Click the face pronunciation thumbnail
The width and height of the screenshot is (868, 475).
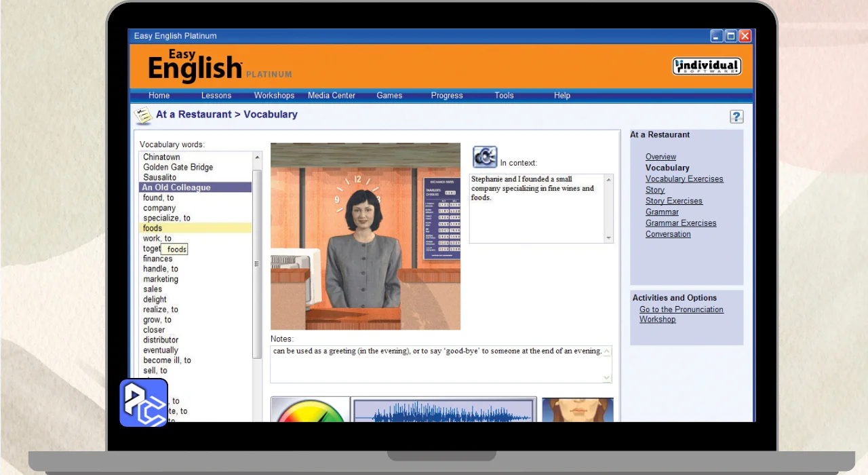click(x=578, y=410)
